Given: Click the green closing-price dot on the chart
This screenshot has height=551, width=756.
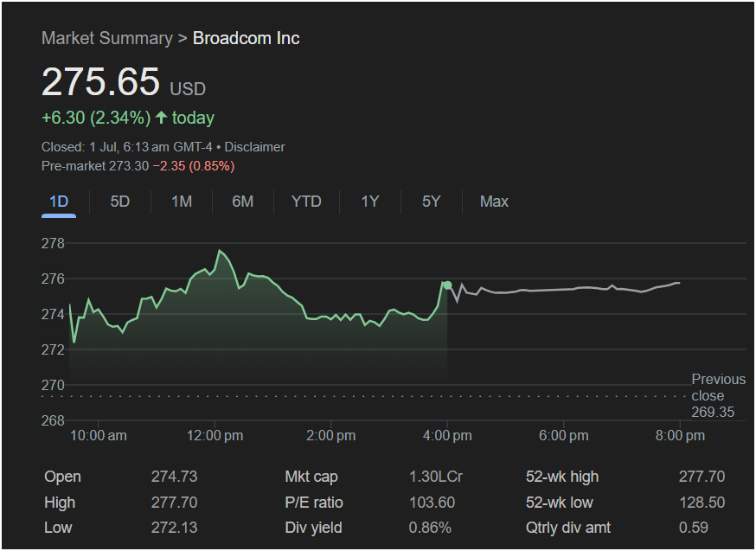Looking at the screenshot, I should click(x=447, y=285).
